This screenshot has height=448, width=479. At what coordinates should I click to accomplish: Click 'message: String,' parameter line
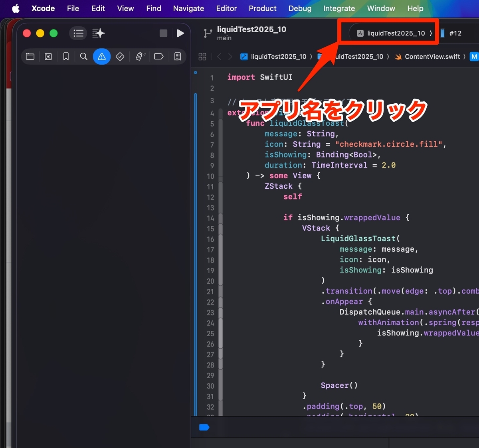tap(301, 134)
